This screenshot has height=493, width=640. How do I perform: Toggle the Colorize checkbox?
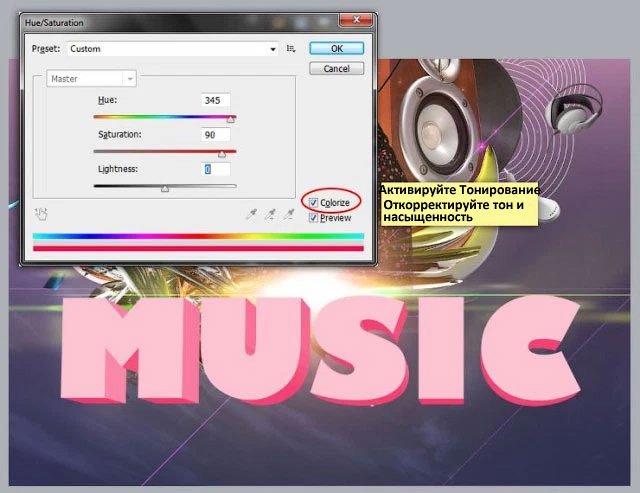click(x=313, y=202)
